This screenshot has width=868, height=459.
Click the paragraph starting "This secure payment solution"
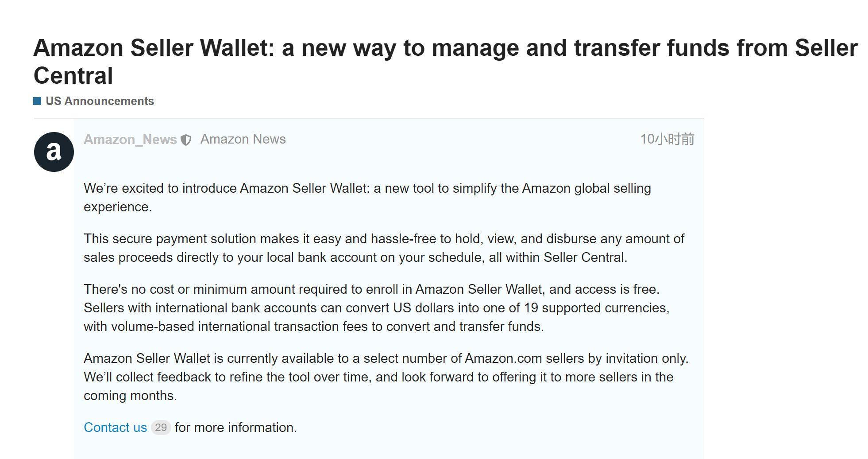384,248
